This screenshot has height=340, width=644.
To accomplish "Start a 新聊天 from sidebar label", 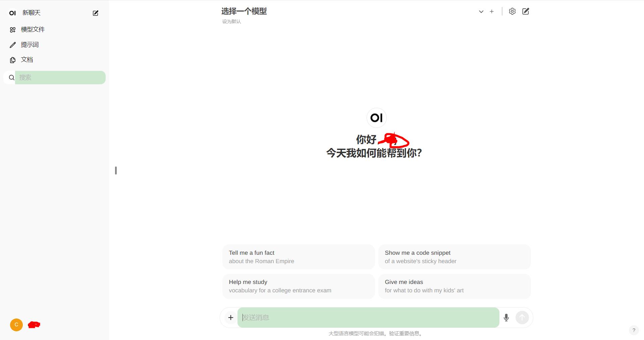I will click(32, 13).
